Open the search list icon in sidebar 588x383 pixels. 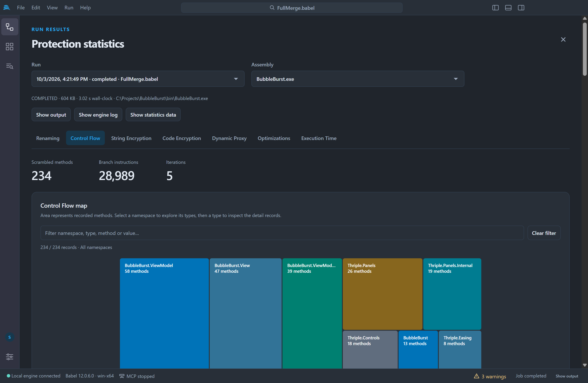click(10, 66)
